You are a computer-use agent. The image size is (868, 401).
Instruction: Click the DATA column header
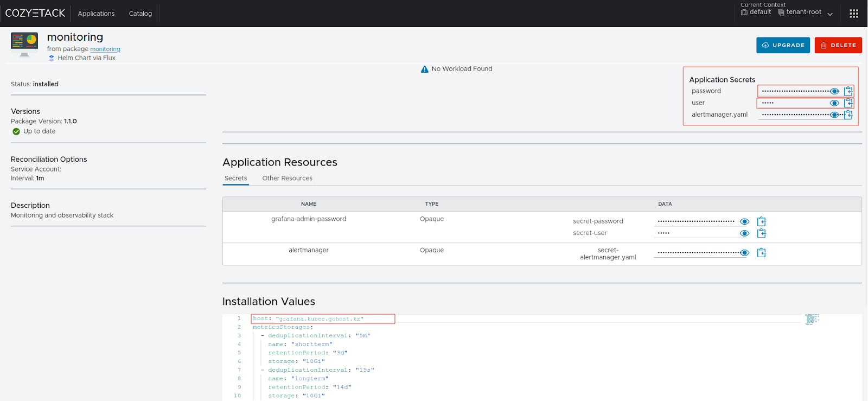click(665, 204)
